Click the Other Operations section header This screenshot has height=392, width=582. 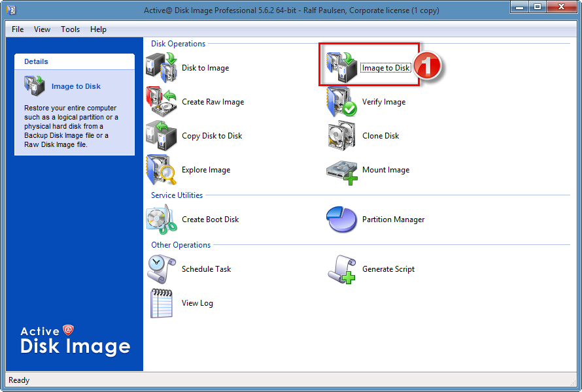(180, 245)
